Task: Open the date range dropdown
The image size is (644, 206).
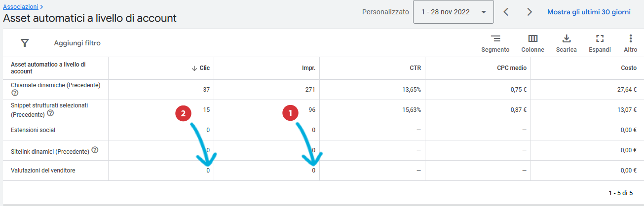Action: (453, 12)
